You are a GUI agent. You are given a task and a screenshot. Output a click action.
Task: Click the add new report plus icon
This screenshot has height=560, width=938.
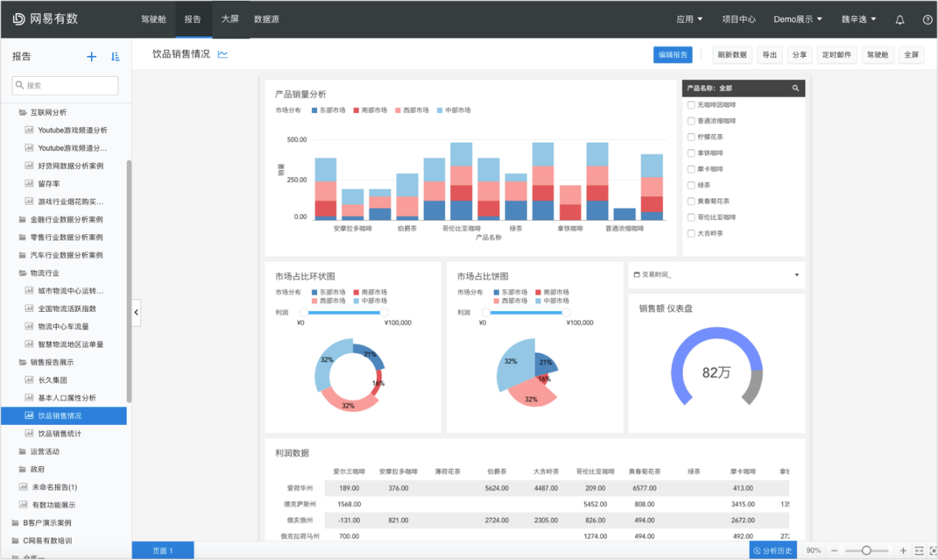[92, 57]
